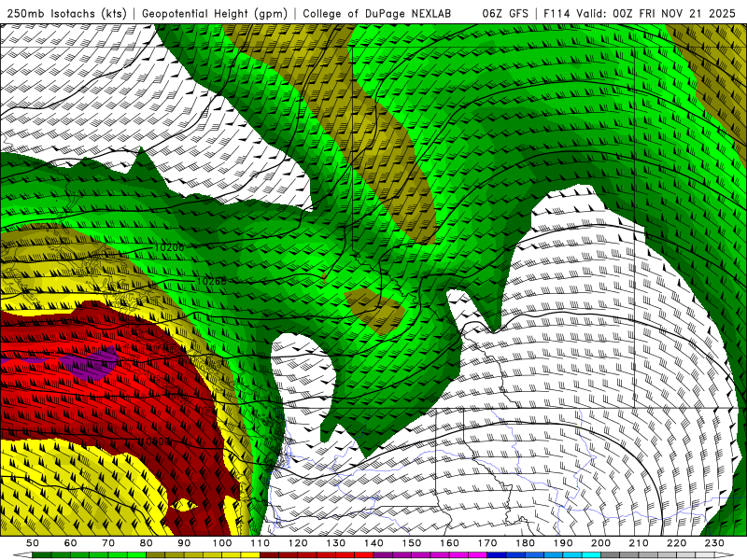Click the 110 kts colorbar label
This screenshot has width=747, height=560.
[260, 543]
